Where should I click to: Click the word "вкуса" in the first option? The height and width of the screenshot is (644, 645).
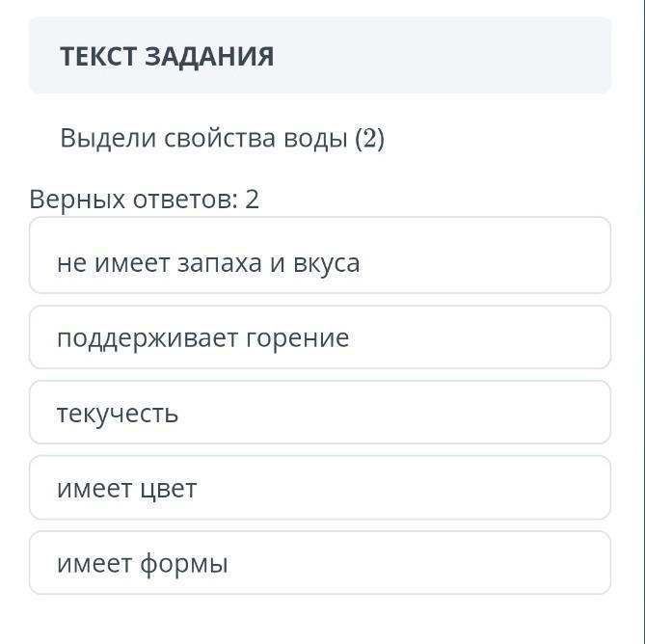tap(326, 263)
